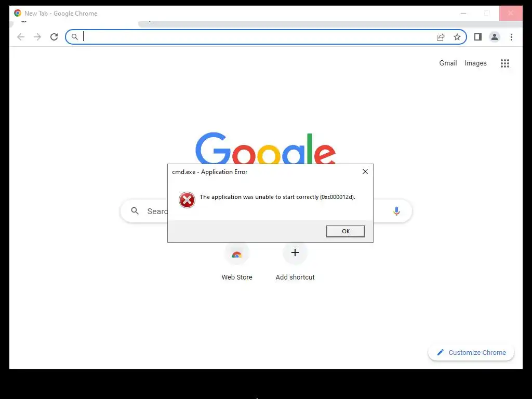Dismiss the error dialog with OK

coord(345,231)
